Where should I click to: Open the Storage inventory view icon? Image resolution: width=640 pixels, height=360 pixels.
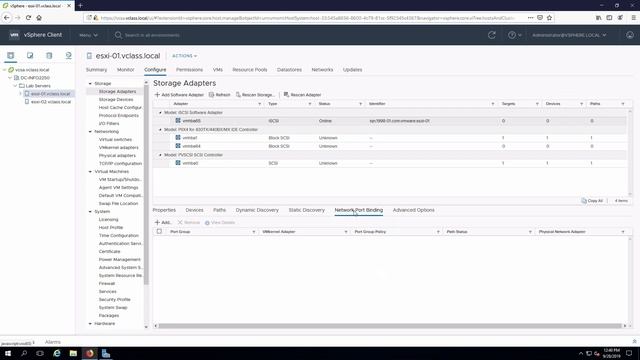pyautogui.click(x=49, y=56)
